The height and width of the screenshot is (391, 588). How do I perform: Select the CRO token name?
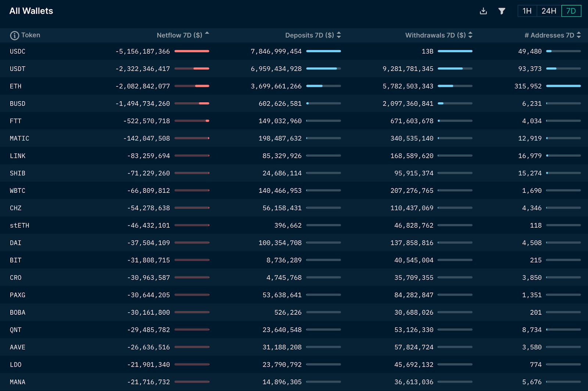click(16, 278)
